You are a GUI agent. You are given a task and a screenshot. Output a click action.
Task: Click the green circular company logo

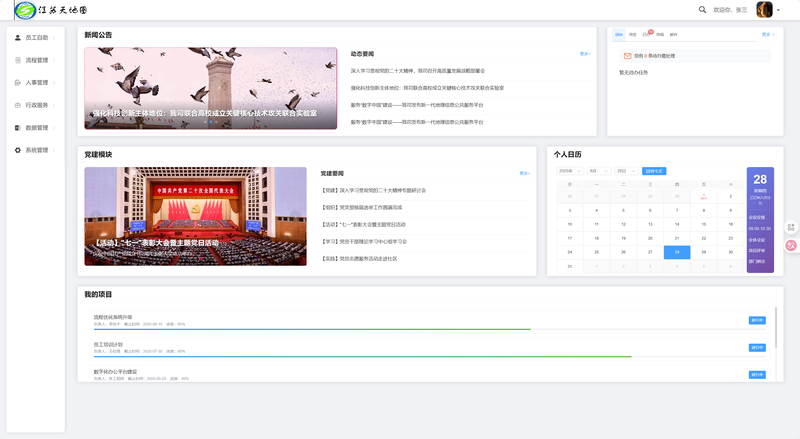(x=25, y=10)
